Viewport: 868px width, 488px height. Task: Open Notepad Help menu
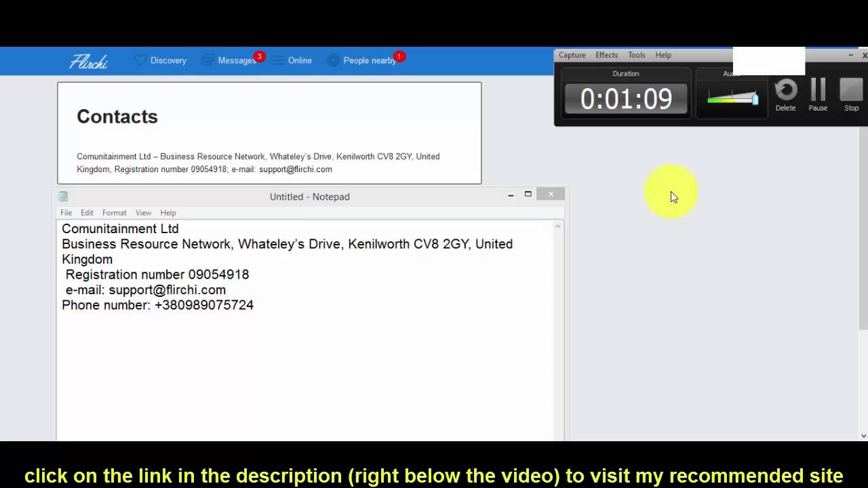tap(168, 213)
